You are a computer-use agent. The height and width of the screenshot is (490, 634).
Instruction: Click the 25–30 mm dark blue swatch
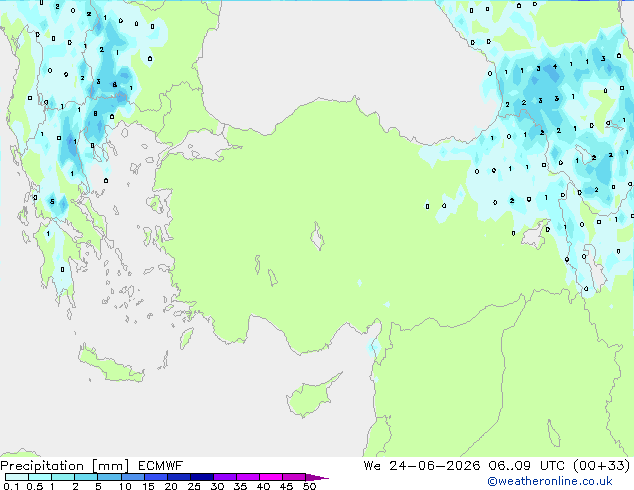click(x=201, y=477)
